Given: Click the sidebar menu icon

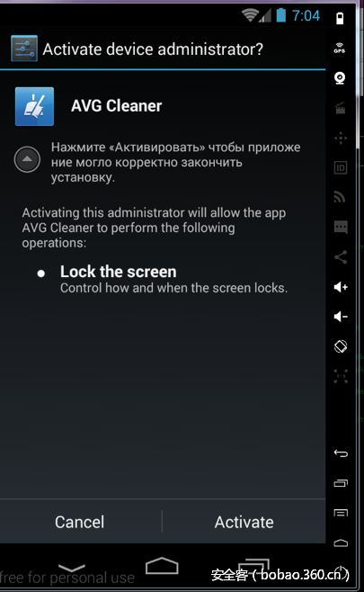Looking at the screenshot, I should [x=341, y=513].
